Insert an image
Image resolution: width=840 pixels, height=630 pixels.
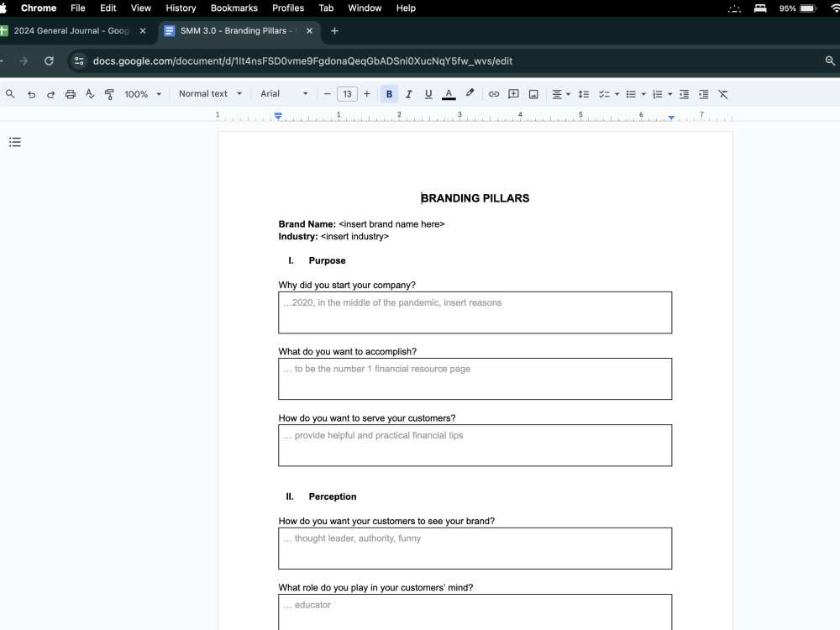click(x=533, y=94)
